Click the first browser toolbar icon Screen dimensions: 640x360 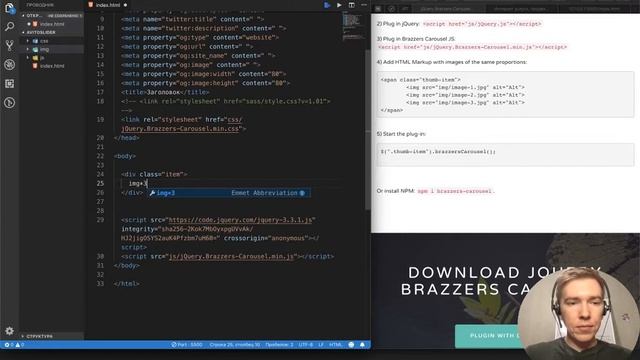378,9
